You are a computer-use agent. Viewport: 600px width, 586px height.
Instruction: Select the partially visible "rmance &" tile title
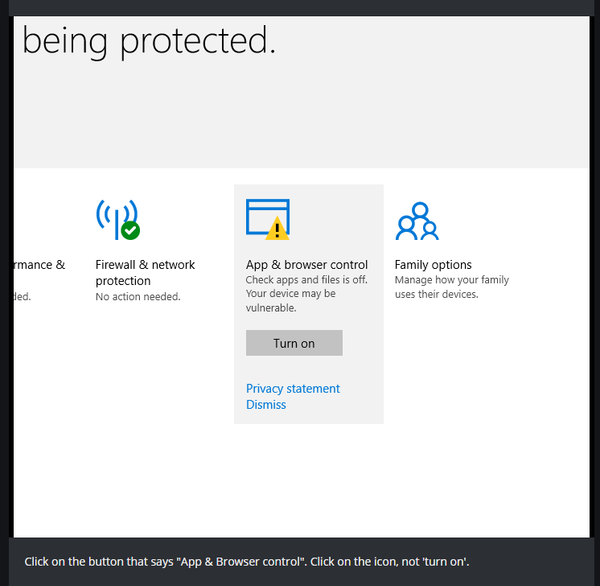pyautogui.click(x=40, y=265)
